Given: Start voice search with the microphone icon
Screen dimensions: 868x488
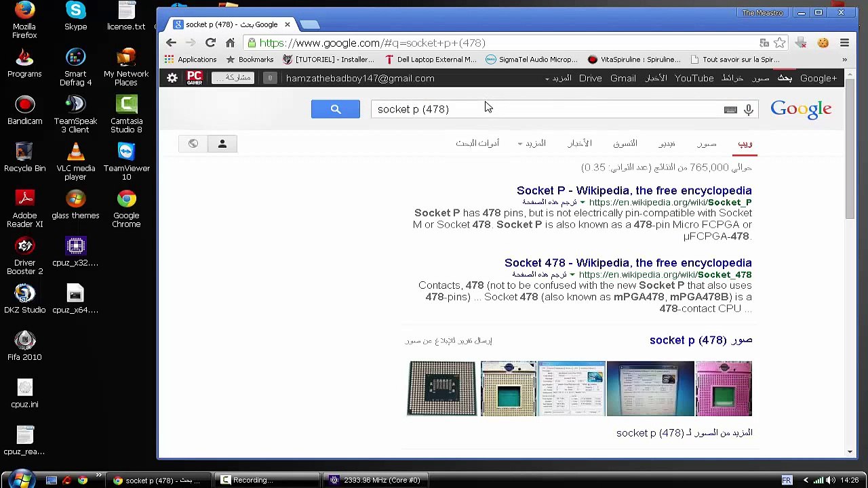Looking at the screenshot, I should 749,109.
